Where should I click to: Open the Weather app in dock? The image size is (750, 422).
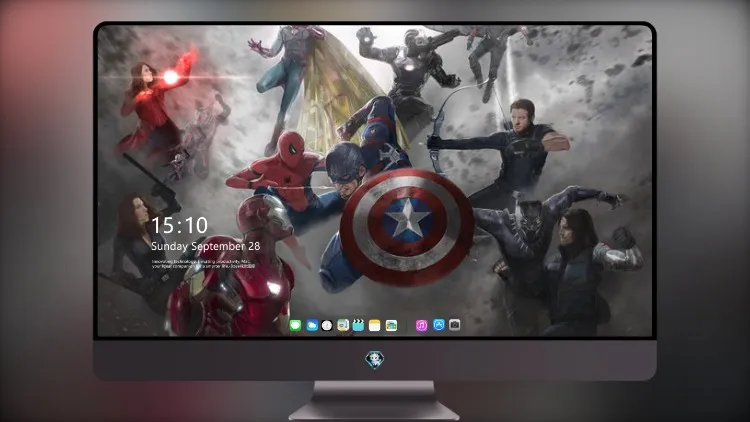coord(312,325)
